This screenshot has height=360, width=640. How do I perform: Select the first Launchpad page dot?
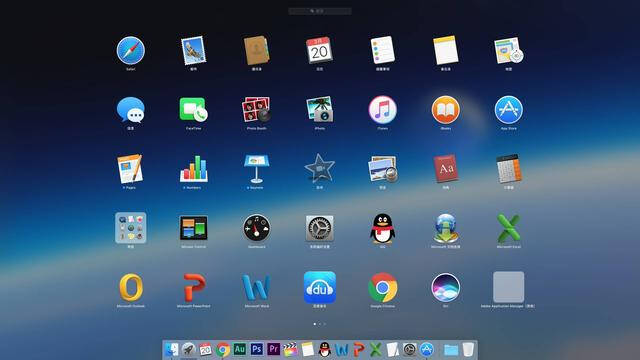point(314,324)
